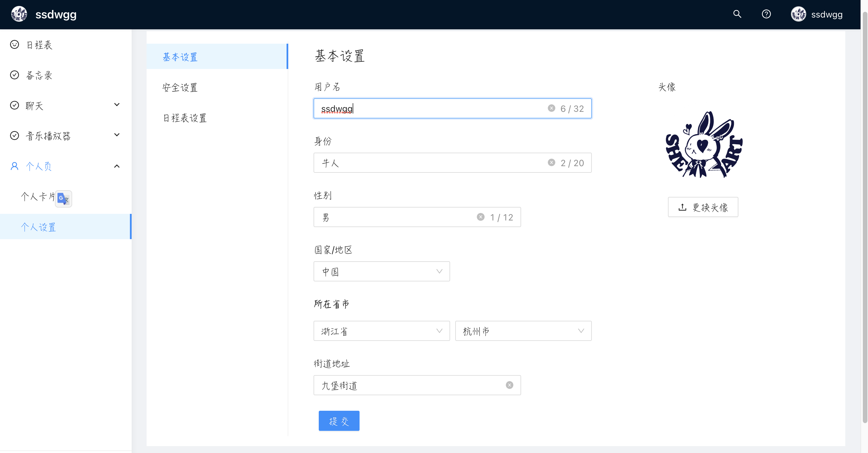This screenshot has height=453, width=868.
Task: Switch to the 安全设置 tab
Action: click(180, 88)
